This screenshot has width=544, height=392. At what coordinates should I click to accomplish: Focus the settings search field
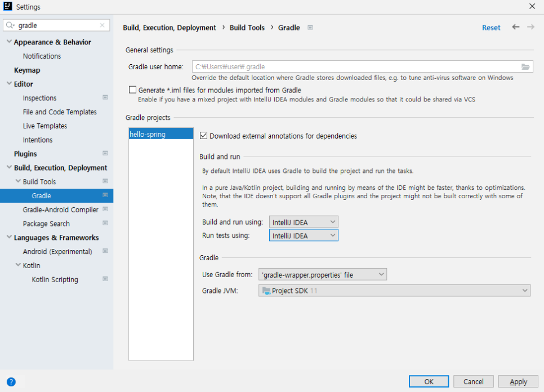pyautogui.click(x=56, y=25)
